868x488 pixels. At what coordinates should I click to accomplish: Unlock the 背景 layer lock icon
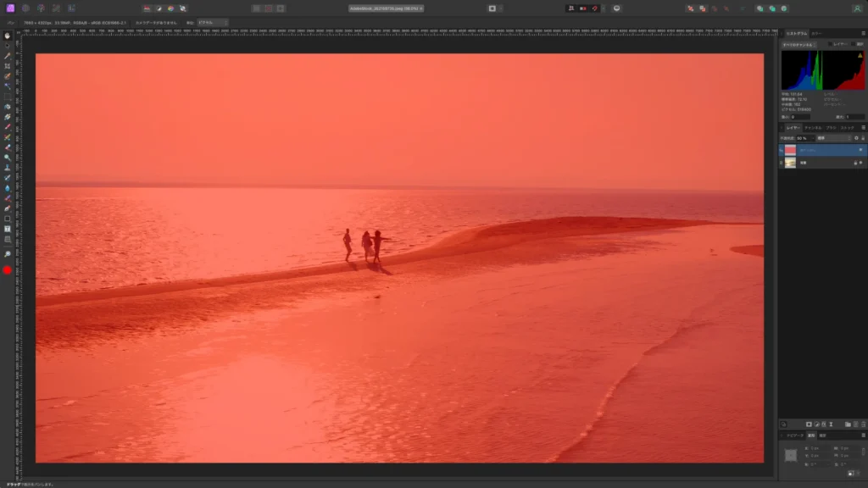pos(855,163)
